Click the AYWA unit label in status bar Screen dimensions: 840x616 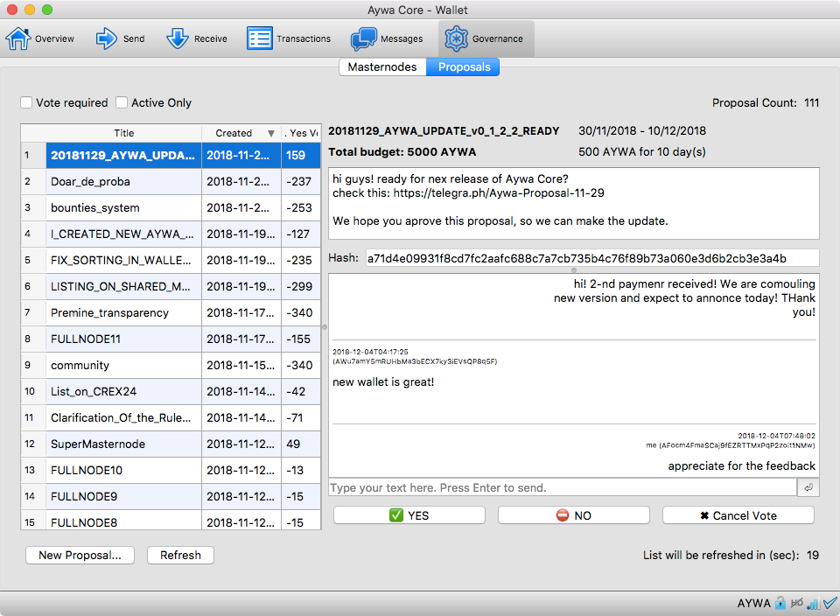click(x=753, y=603)
